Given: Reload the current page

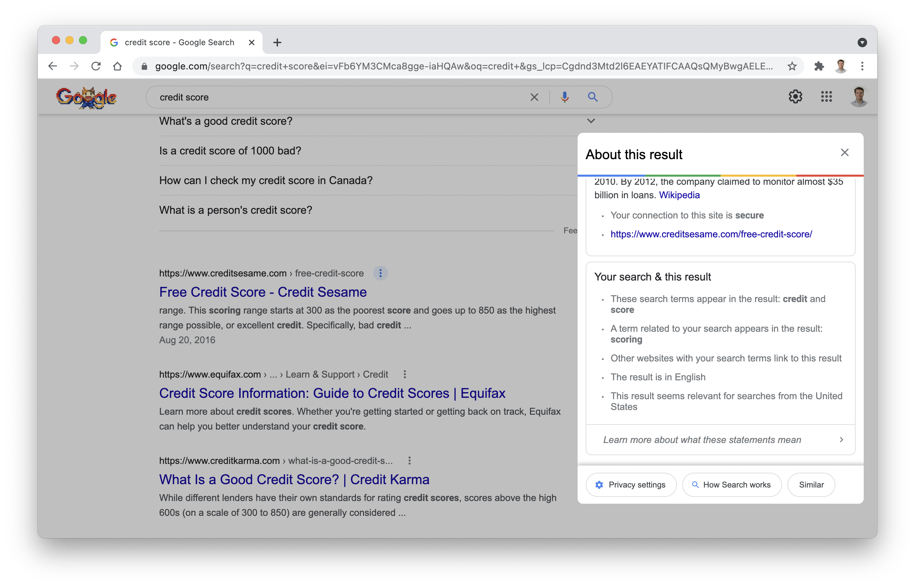Looking at the screenshot, I should 96,66.
